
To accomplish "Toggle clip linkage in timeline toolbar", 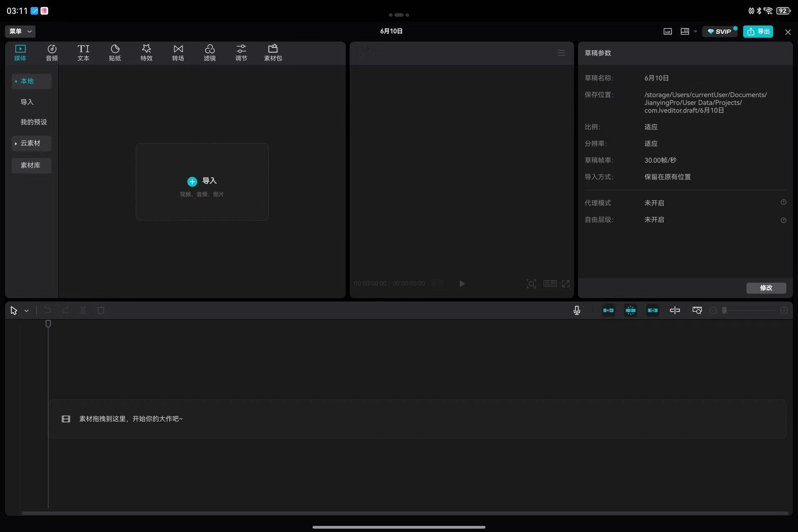I will (653, 310).
